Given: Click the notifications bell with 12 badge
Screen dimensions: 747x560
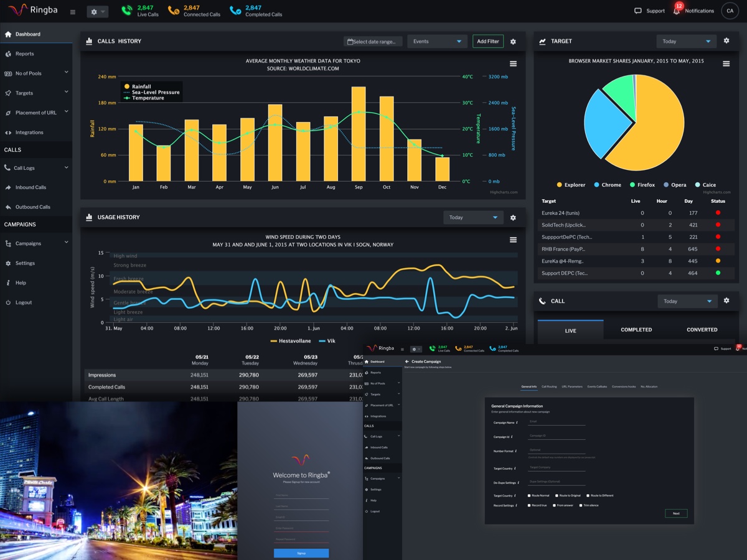Looking at the screenshot, I should [x=677, y=11].
